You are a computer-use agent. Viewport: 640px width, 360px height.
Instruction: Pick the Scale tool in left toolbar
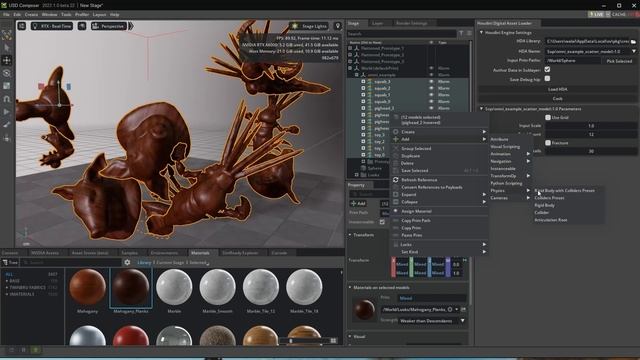[x=7, y=86]
